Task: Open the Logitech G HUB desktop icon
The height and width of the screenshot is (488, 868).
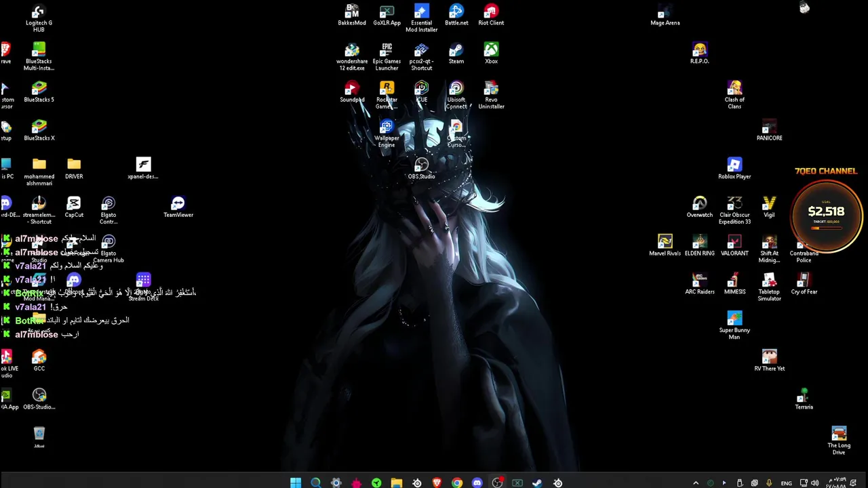Action: coord(39,18)
